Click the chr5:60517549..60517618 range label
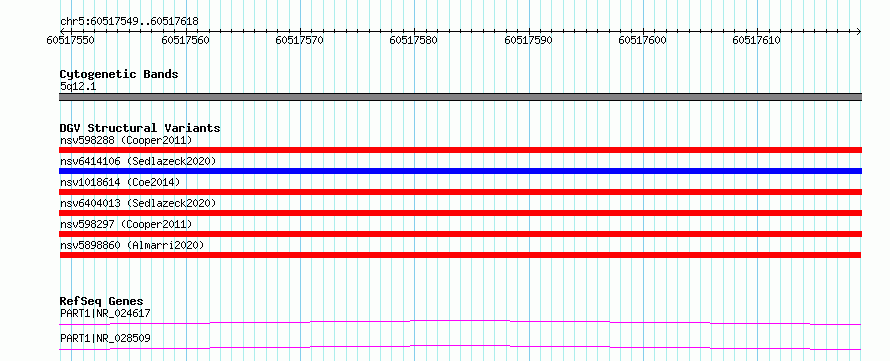This screenshot has height=361, width=890. pos(129,22)
